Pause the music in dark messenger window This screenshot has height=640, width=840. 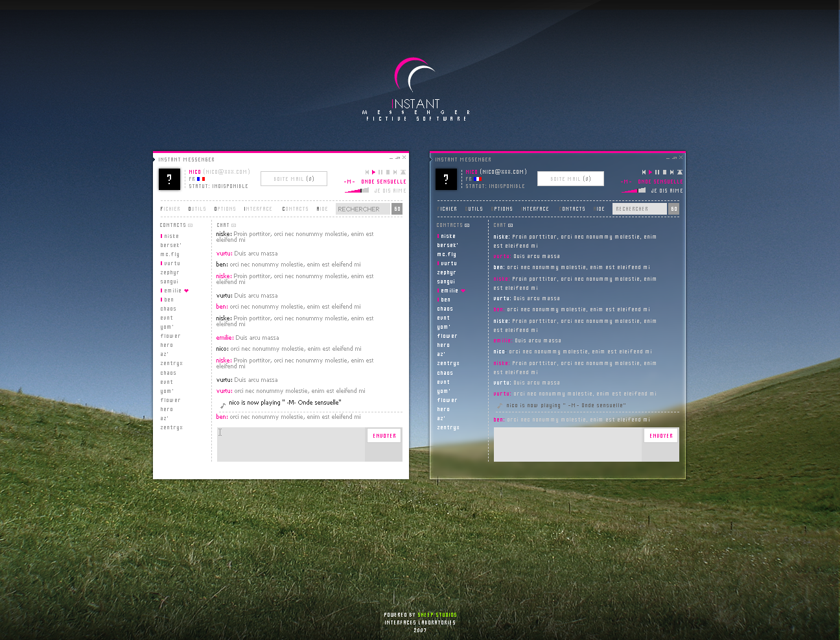coord(657,172)
